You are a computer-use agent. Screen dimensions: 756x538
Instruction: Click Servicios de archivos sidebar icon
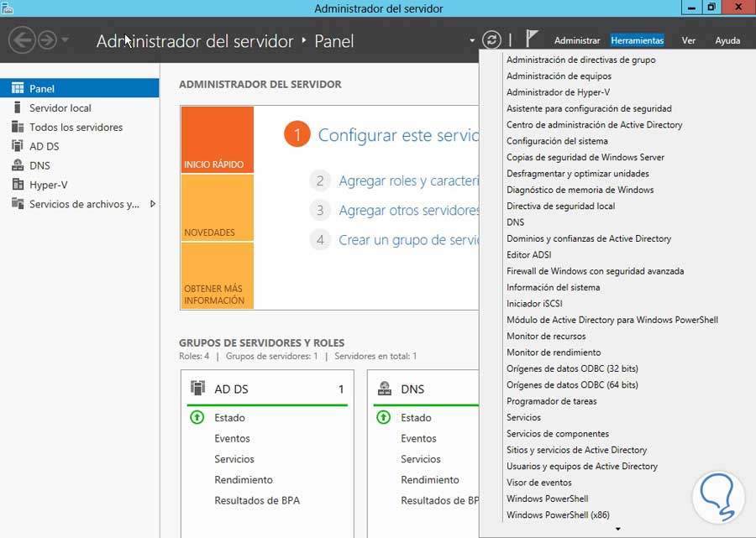(x=18, y=203)
